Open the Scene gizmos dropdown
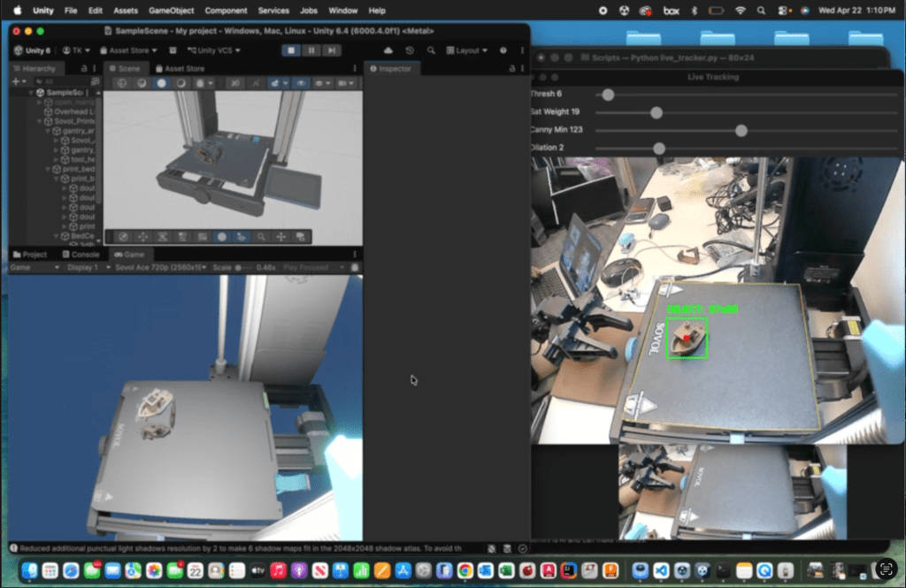This screenshot has height=588, width=906. pos(321,83)
